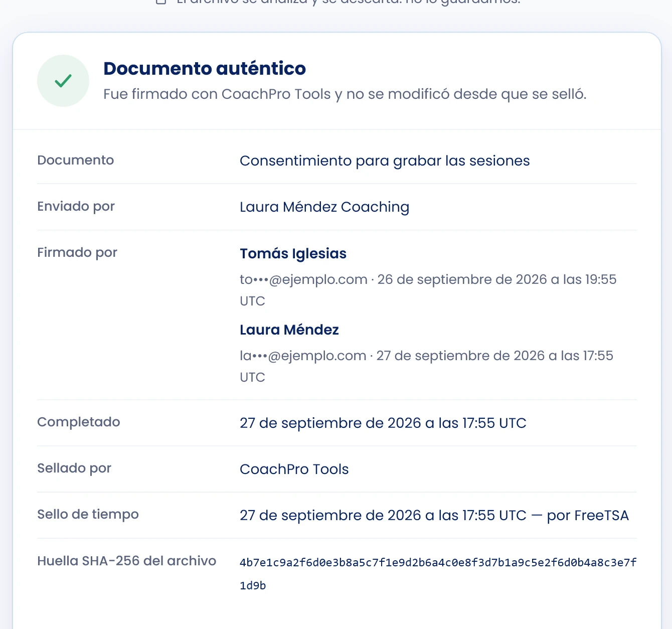Viewport: 672px width, 629px height.
Task: Select signer name 'Laura Méndez' in bold
Action: [x=289, y=330]
